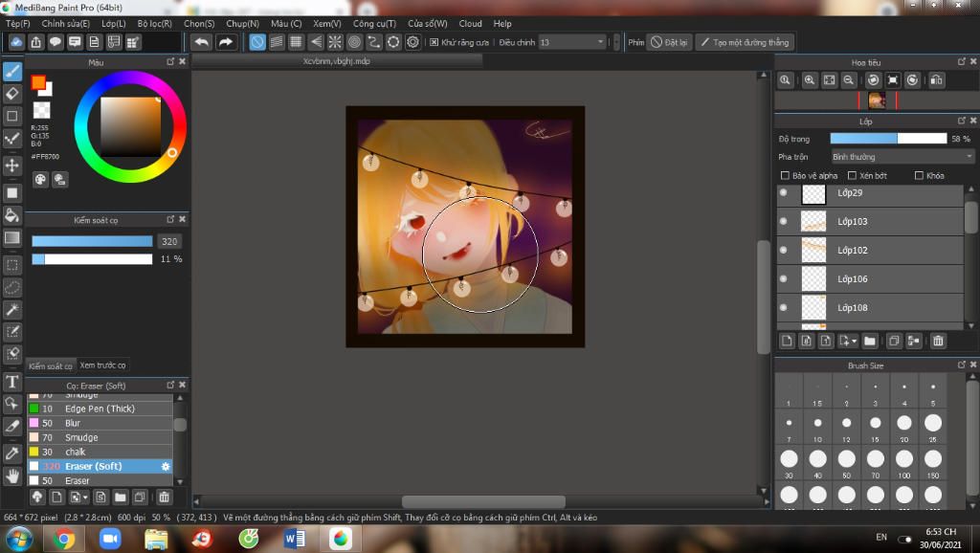Select the Text tool
Viewport: 980px width, 553px height.
click(12, 381)
